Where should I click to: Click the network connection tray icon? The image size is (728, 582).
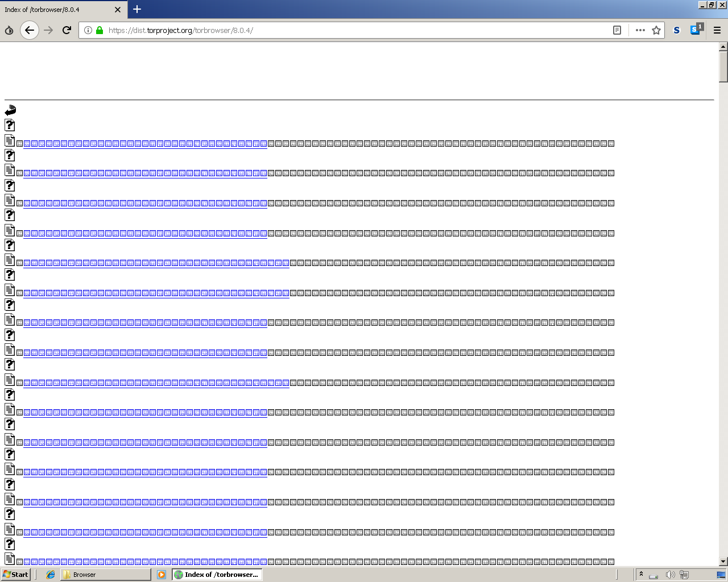point(684,575)
